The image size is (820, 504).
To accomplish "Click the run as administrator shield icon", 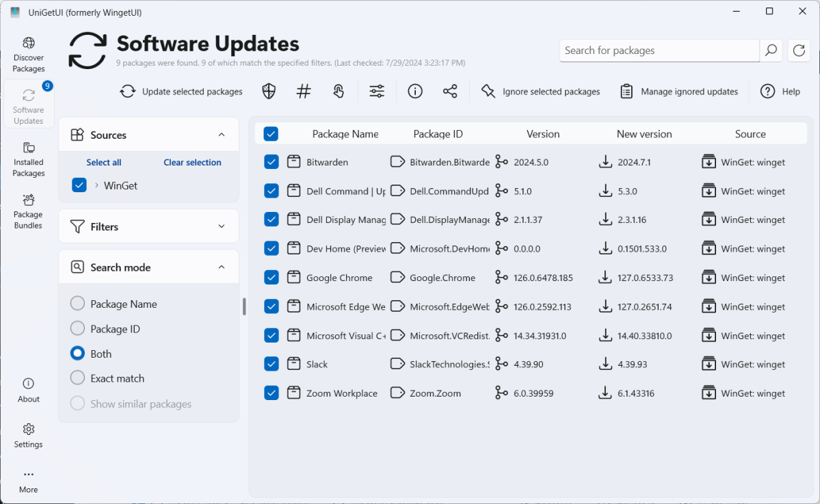I will 269,92.
